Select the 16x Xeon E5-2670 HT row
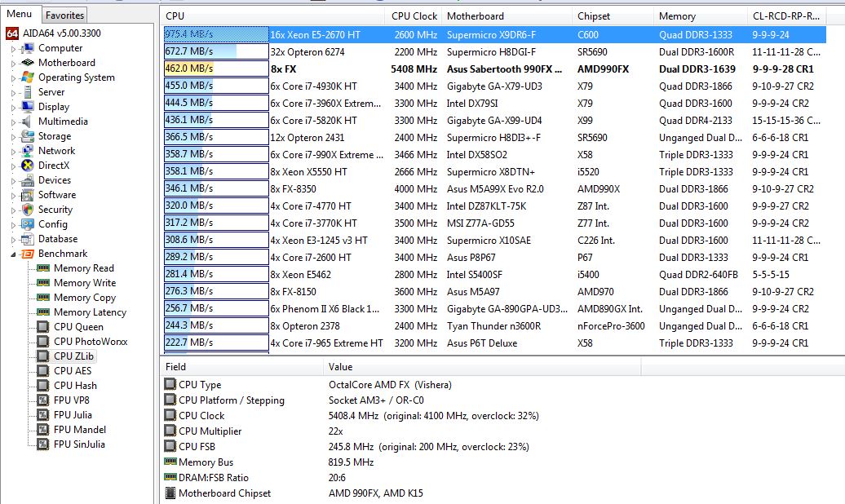The width and height of the screenshot is (845, 504). (x=495, y=35)
